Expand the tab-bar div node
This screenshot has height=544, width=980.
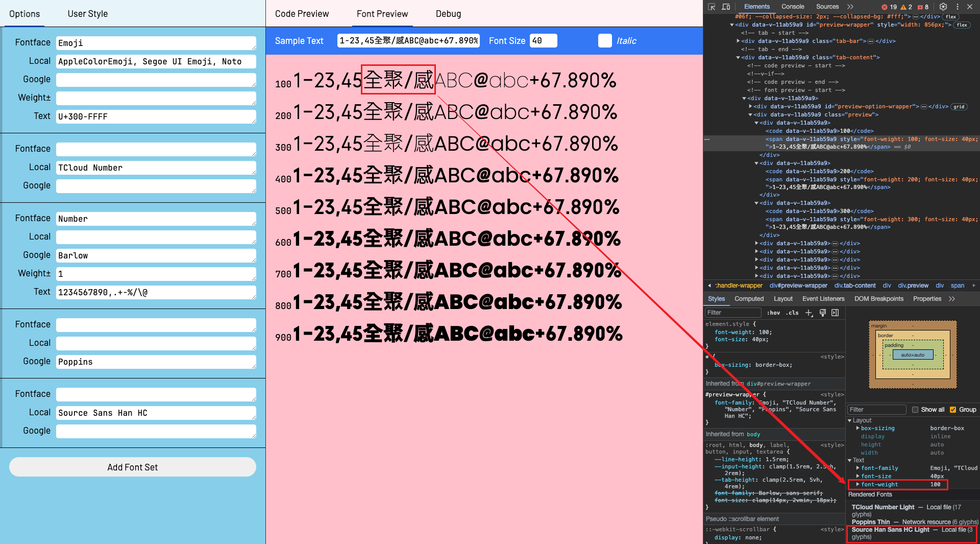738,41
